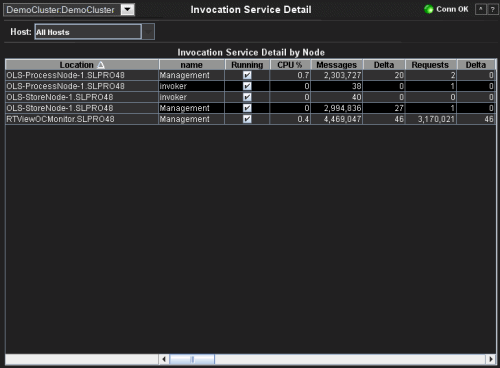This screenshot has height=368, width=500.
Task: Select the RTViewOCMonitor.SLPRO48 location cell
Action: point(82,119)
